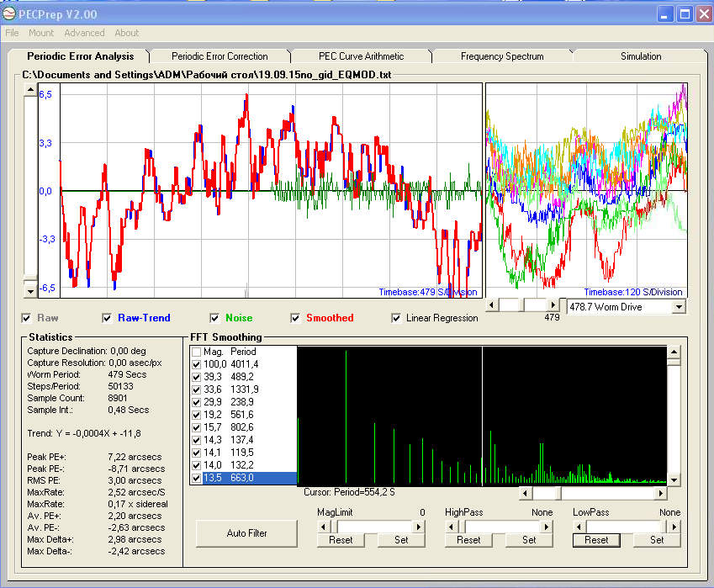Click Set under LowPass
The width and height of the screenshot is (714, 588).
(x=657, y=540)
